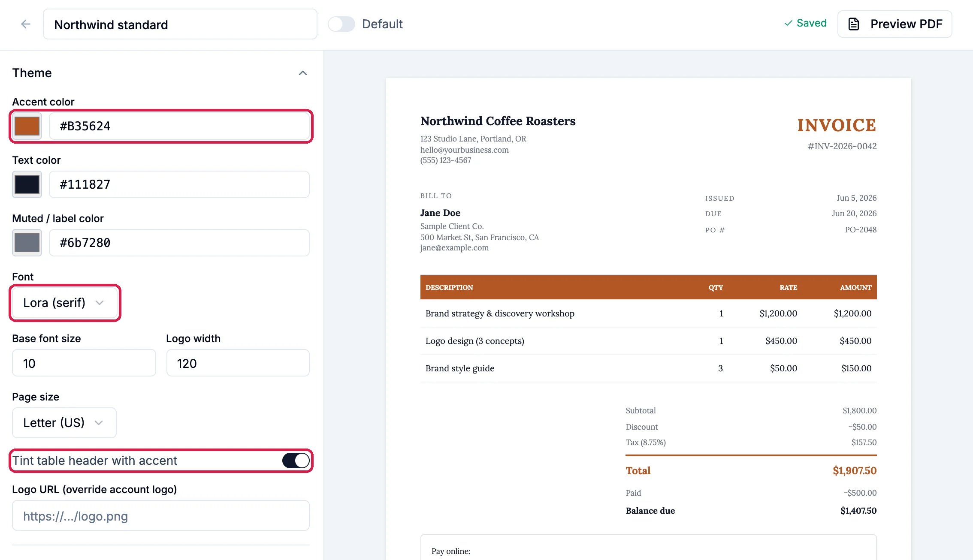This screenshot has height=560, width=973.
Task: Toggle the Default template switch
Action: pos(341,24)
